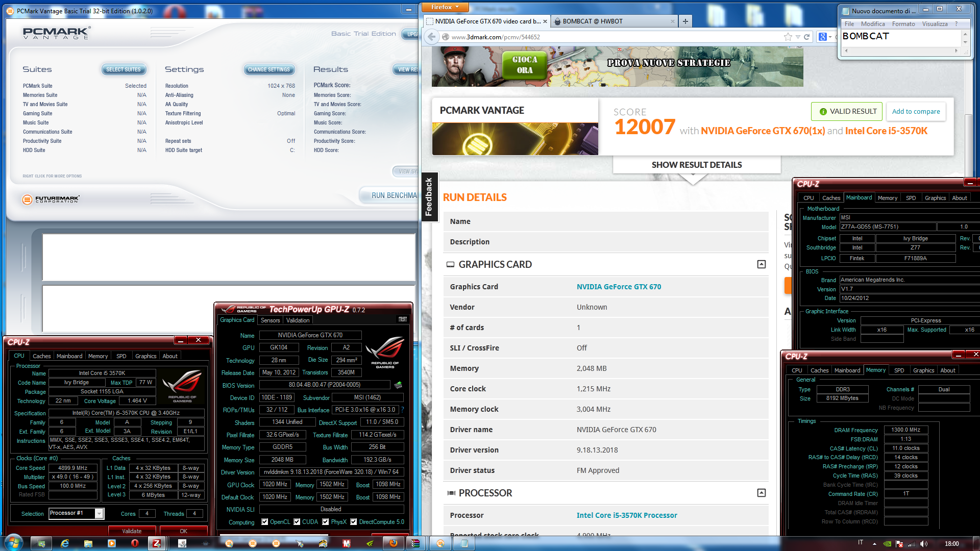Image resolution: width=980 pixels, height=551 pixels.
Task: Open the network signal tray icon
Action: [x=912, y=544]
